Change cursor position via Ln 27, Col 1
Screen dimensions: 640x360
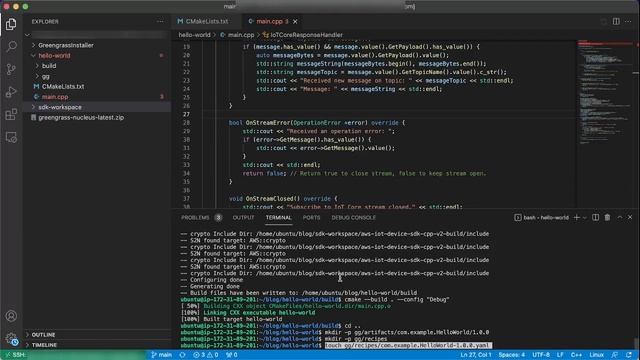[x=476, y=355]
